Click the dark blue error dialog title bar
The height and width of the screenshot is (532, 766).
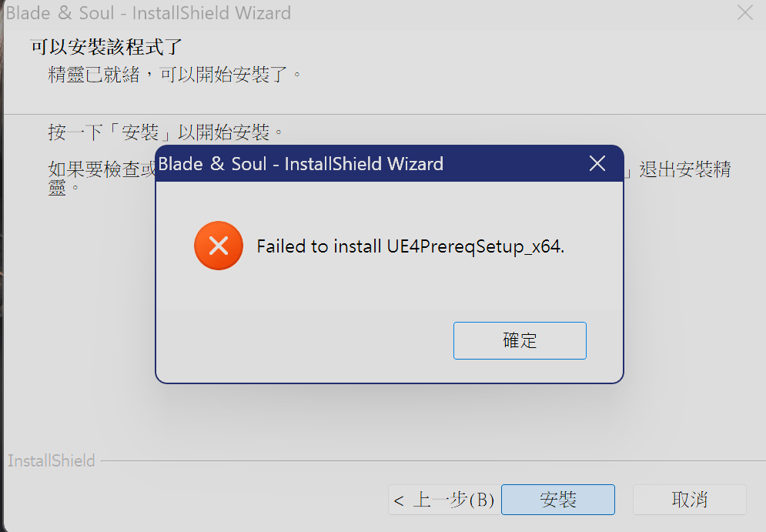tap(371, 164)
